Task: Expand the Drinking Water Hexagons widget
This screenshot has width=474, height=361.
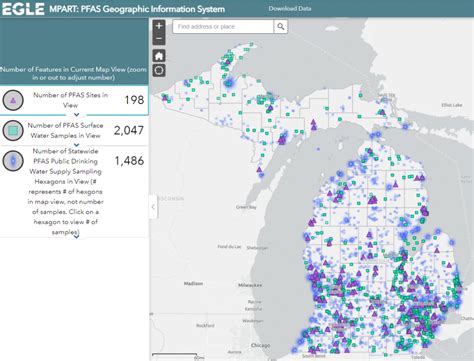Action: [x=76, y=237]
